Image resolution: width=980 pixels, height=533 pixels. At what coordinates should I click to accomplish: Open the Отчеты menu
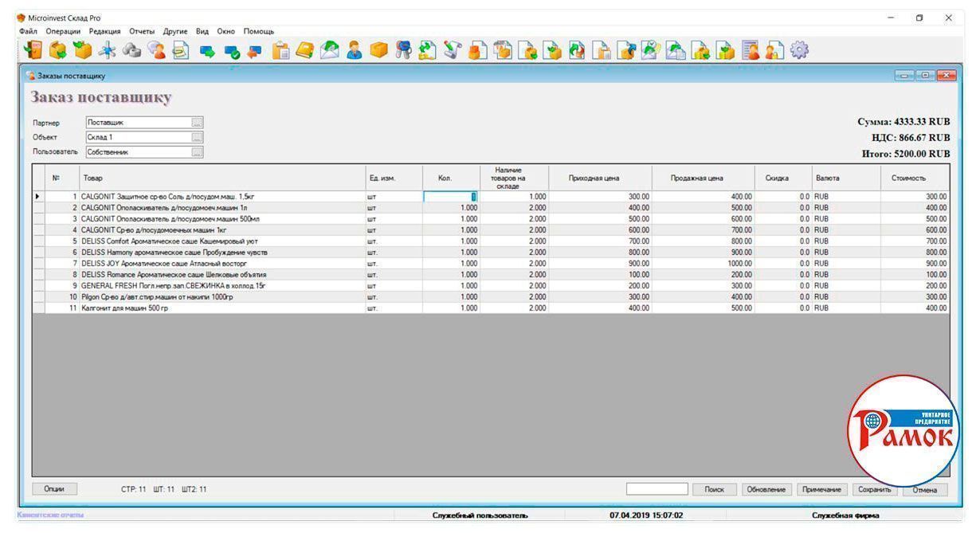point(142,31)
